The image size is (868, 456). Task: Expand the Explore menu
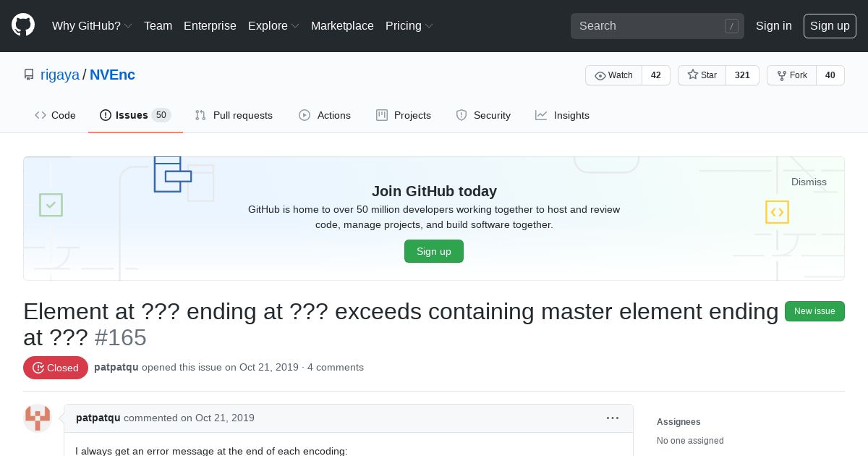click(273, 25)
